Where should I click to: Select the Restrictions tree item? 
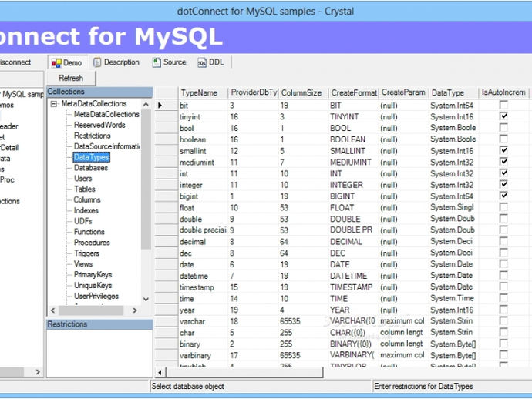(x=93, y=136)
